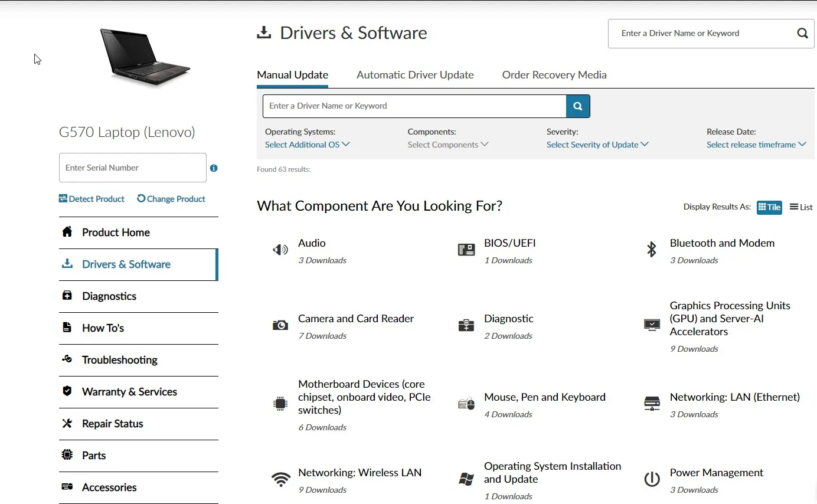Click the Wireless LAN wifi icon
Viewport: 817px width, 504px height.
(x=280, y=479)
